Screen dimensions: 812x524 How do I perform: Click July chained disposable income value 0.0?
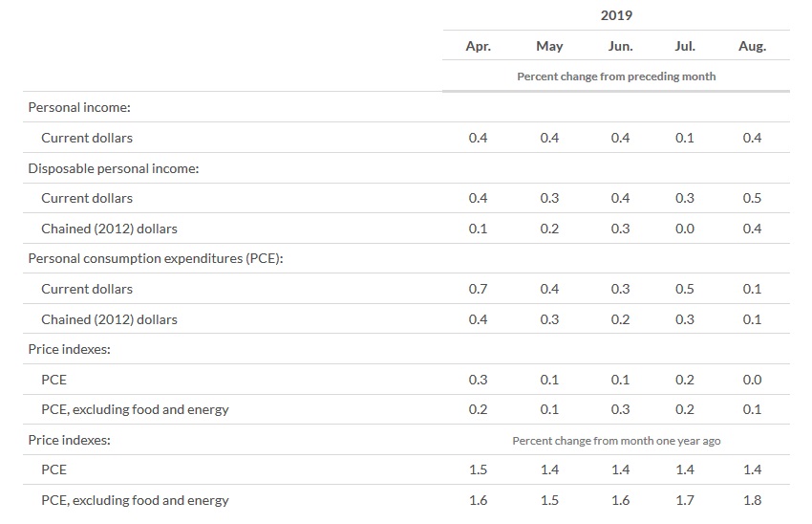684,229
